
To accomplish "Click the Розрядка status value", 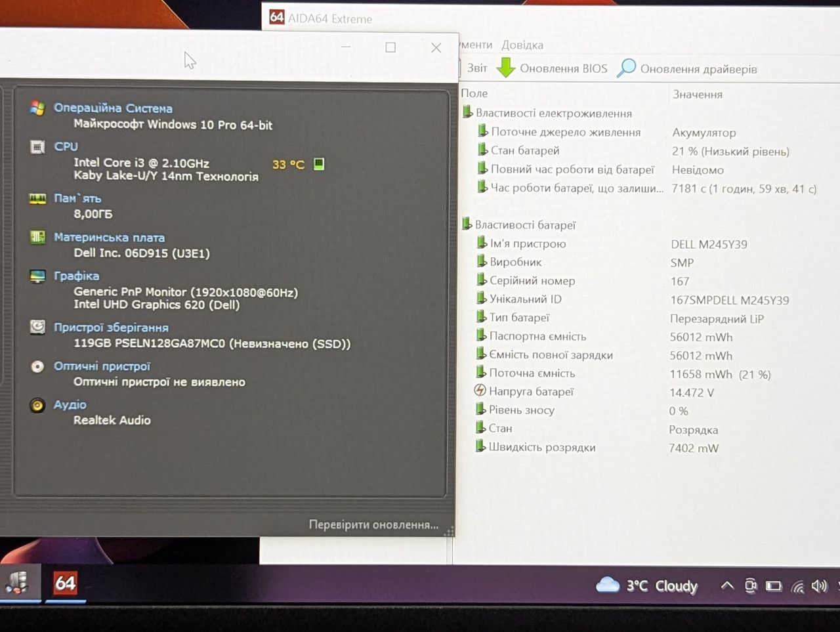I will point(694,430).
